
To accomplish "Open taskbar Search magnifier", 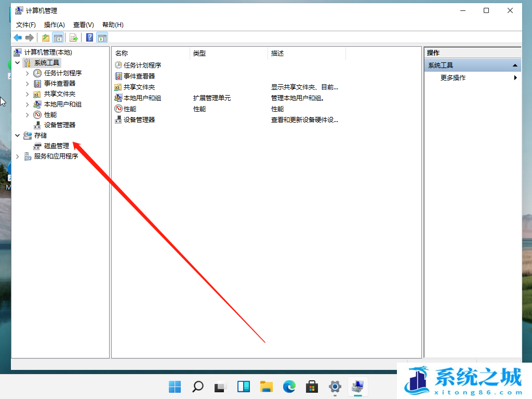I will [x=197, y=387].
